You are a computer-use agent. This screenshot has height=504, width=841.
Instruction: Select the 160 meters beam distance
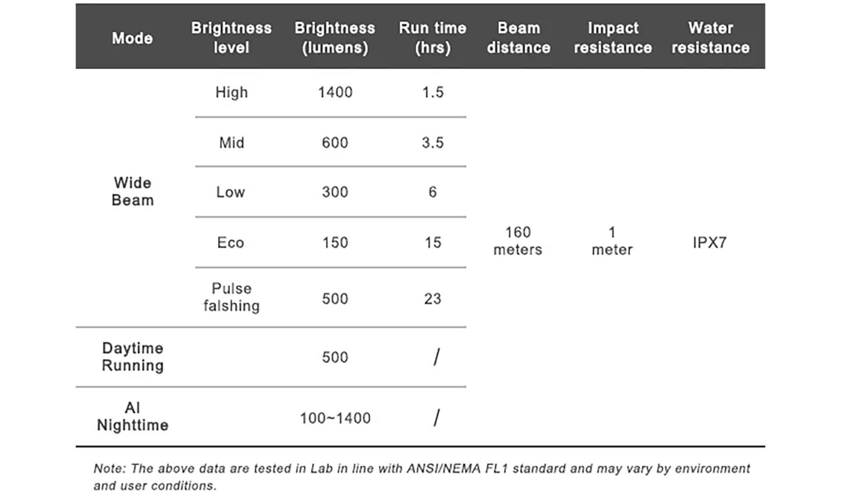click(518, 241)
